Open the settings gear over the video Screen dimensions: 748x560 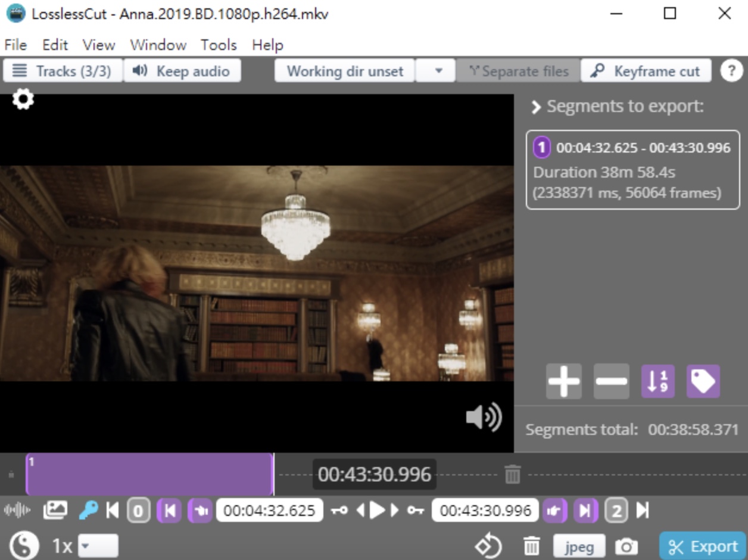(x=23, y=99)
